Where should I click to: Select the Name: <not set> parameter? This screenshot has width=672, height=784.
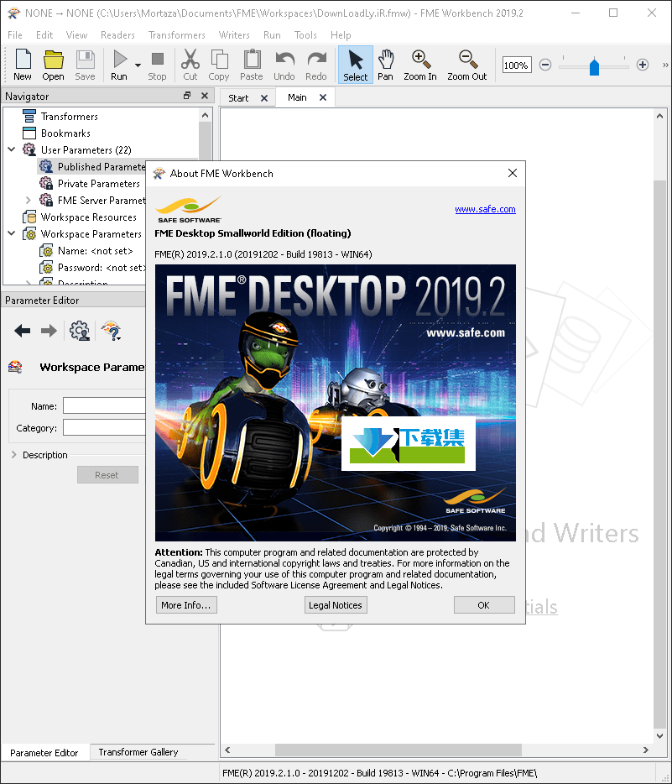click(96, 250)
